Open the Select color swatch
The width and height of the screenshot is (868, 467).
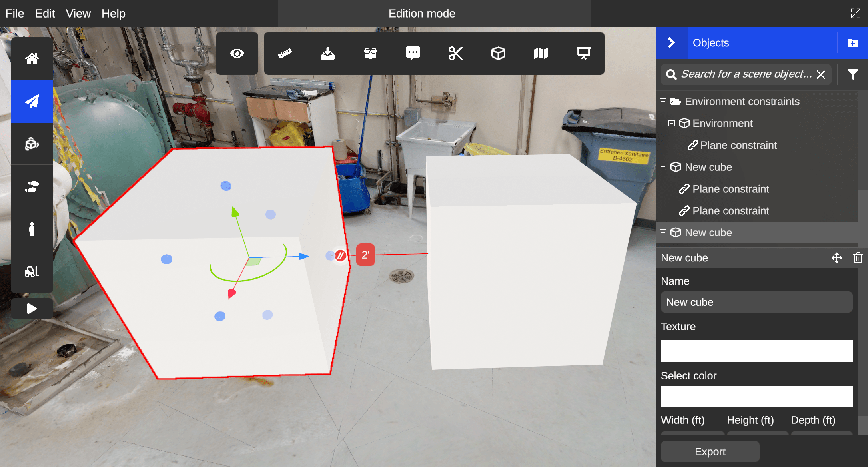tap(756, 396)
